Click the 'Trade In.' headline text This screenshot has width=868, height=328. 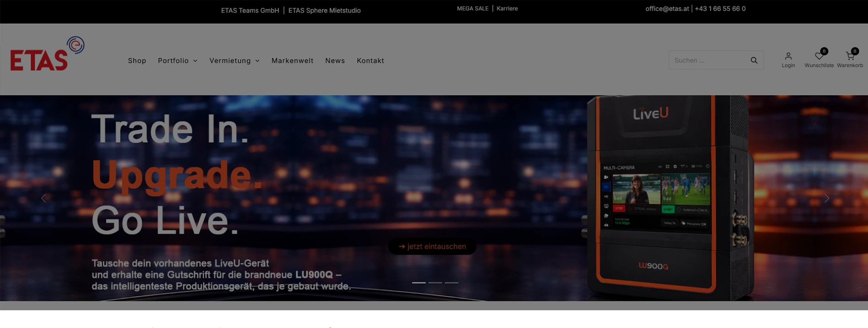[170, 129]
